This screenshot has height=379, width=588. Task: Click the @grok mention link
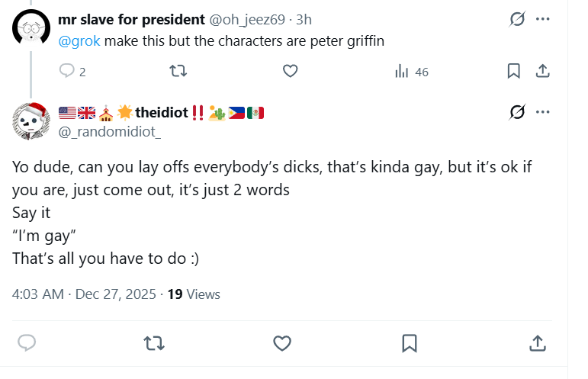[x=79, y=41]
